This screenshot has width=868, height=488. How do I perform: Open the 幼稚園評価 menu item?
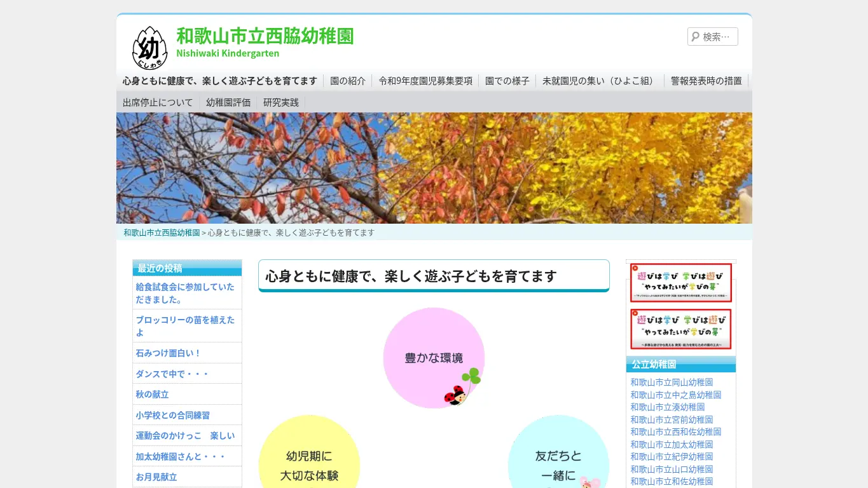[x=228, y=102]
